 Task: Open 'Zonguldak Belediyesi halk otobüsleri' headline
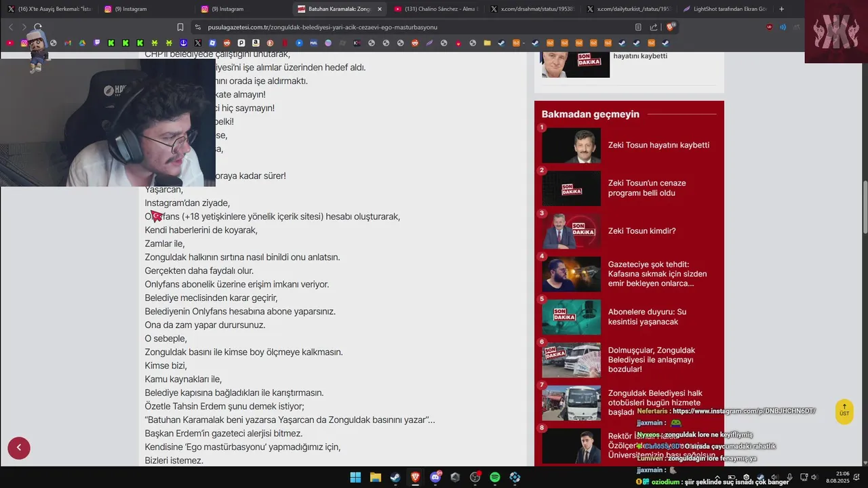[655, 402]
